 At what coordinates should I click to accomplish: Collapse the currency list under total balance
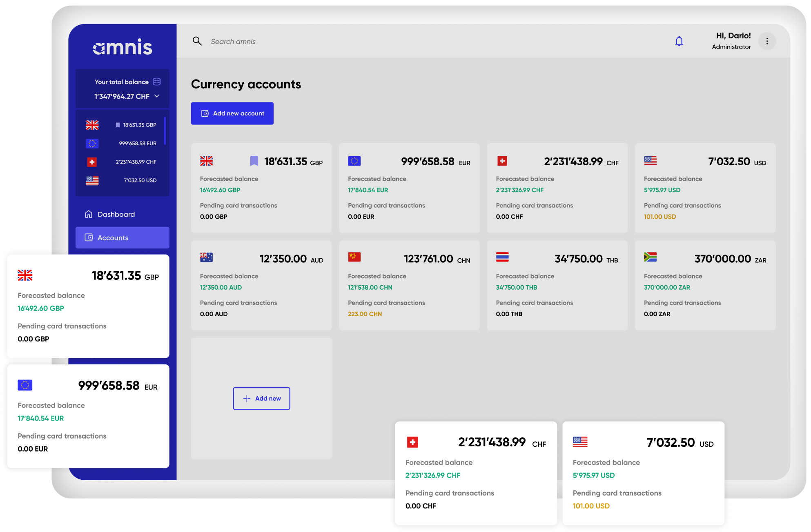tap(157, 96)
